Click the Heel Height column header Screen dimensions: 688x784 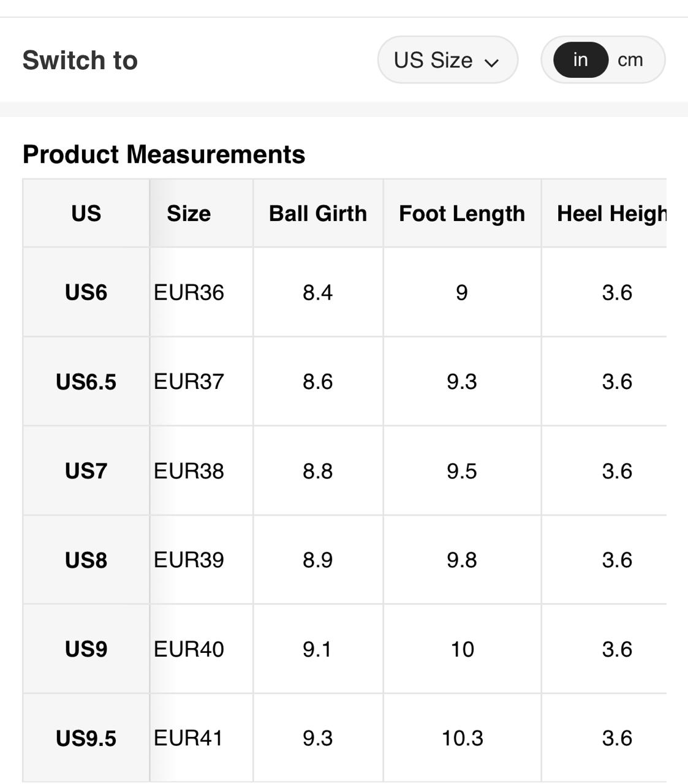611,214
